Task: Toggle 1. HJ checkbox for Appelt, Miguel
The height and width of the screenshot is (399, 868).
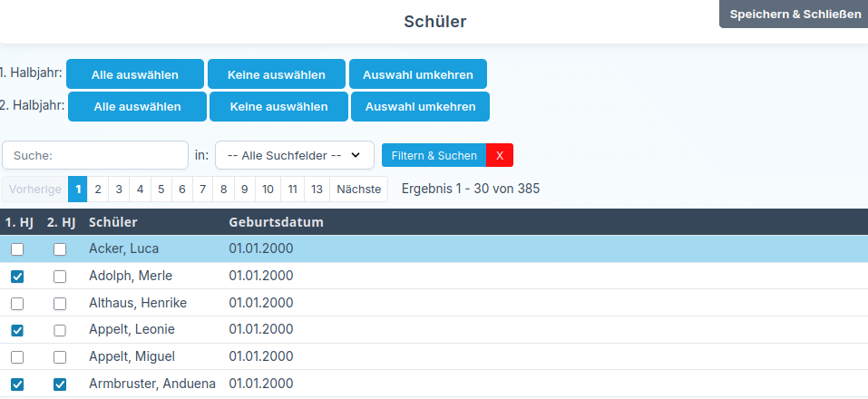Action: [17, 357]
